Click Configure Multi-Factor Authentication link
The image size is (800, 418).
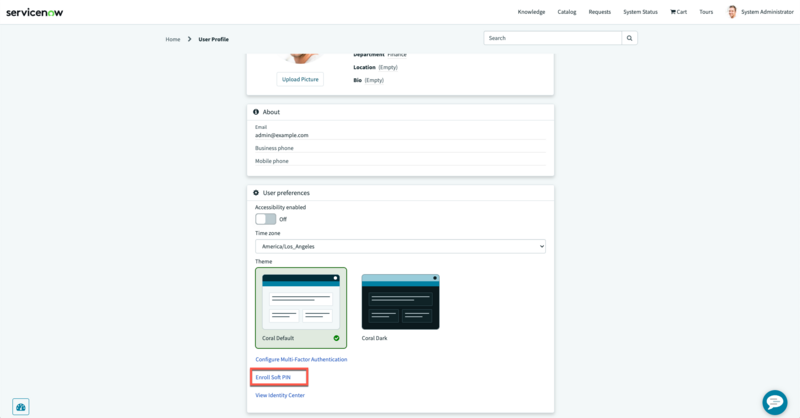coord(301,359)
